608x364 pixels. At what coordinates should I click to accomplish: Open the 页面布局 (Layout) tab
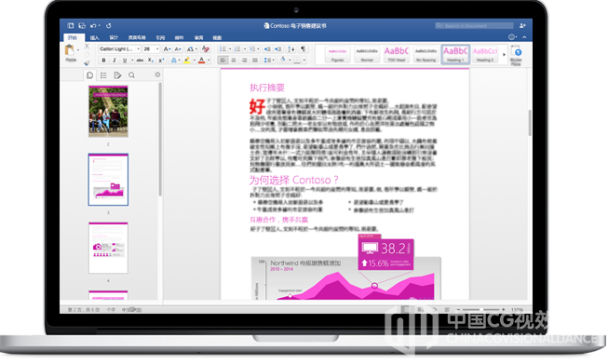click(137, 37)
